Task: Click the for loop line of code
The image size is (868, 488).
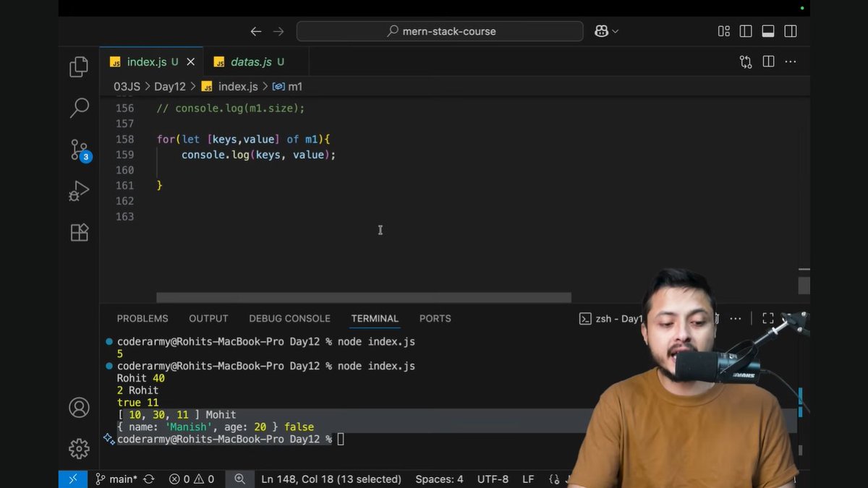Action: coord(243,139)
